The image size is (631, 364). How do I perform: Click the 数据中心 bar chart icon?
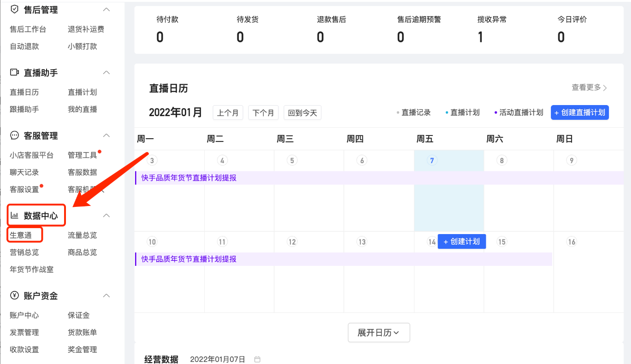click(14, 215)
